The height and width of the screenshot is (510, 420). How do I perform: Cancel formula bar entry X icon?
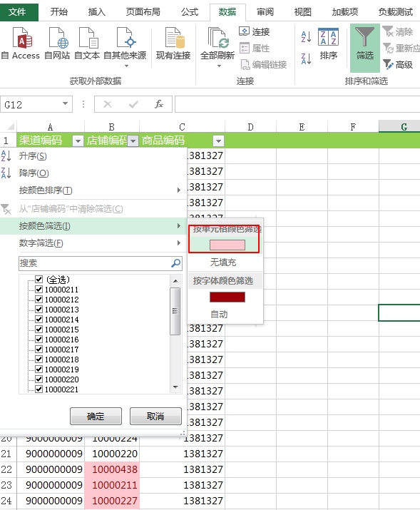click(108, 104)
